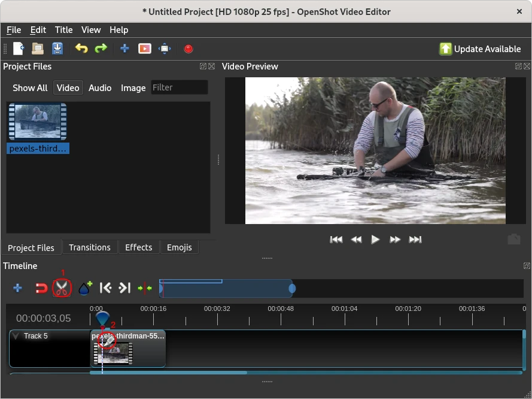The width and height of the screenshot is (532, 399).
Task: Click the New Project icon
Action: click(19, 49)
